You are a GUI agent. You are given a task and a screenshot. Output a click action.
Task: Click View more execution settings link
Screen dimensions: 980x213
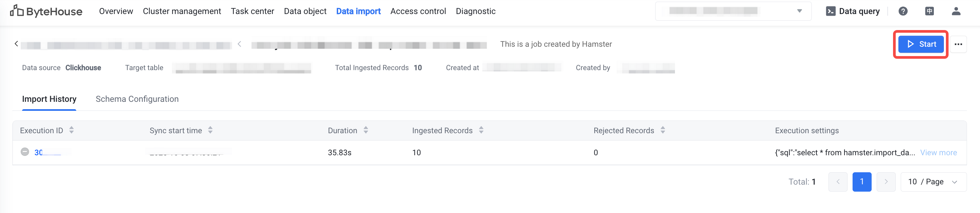click(938, 153)
